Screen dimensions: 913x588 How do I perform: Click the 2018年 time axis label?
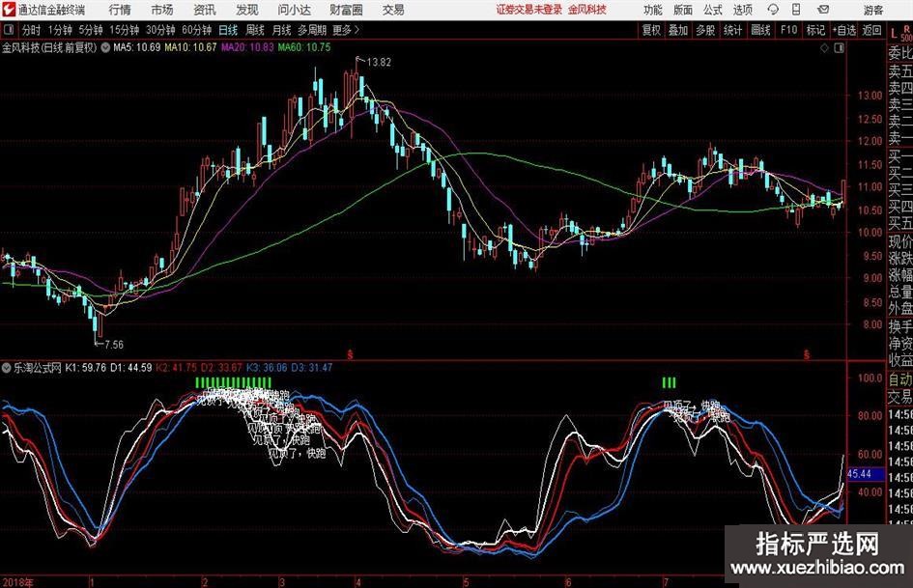(17, 582)
